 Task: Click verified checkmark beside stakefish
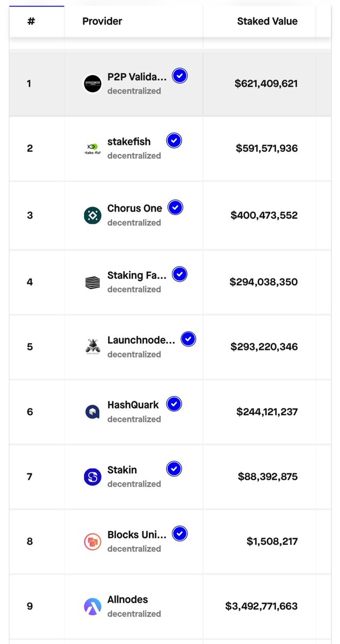tap(174, 141)
